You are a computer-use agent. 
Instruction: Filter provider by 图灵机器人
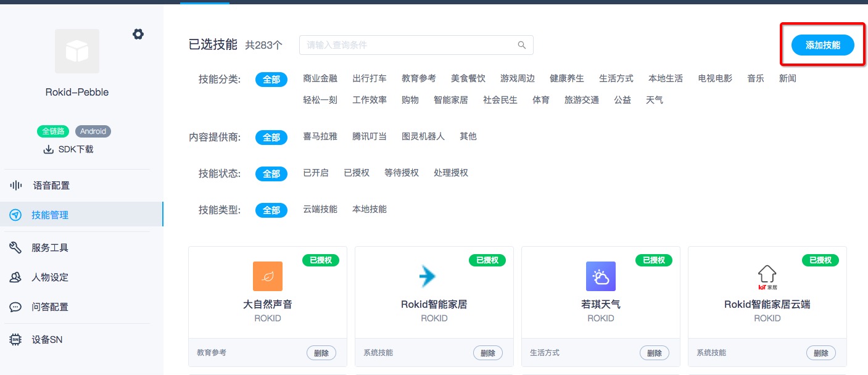coord(423,136)
